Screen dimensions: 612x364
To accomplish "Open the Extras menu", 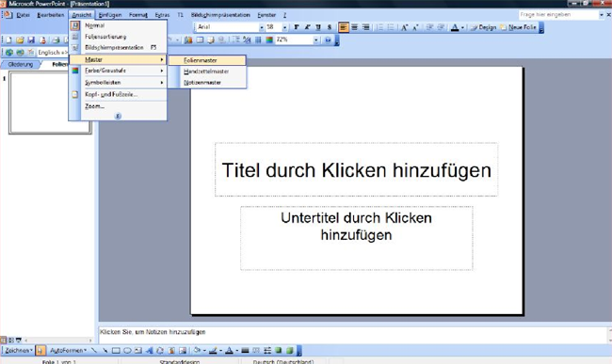I will [162, 15].
